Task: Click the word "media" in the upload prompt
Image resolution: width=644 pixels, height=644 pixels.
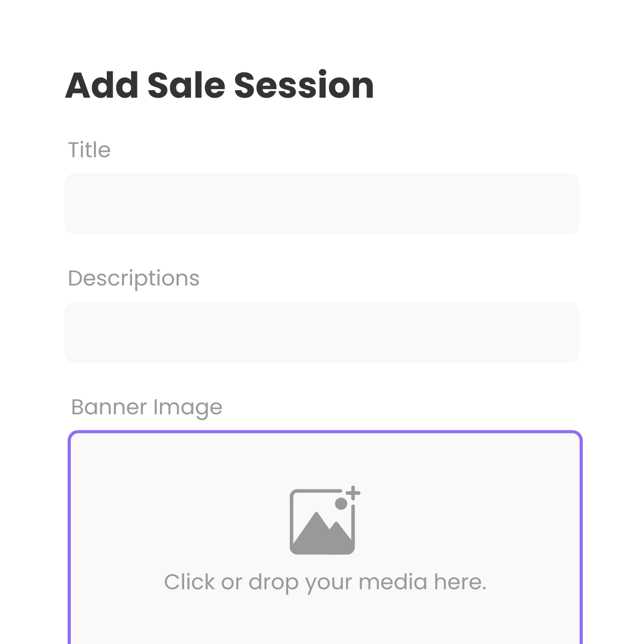Action: [x=393, y=582]
